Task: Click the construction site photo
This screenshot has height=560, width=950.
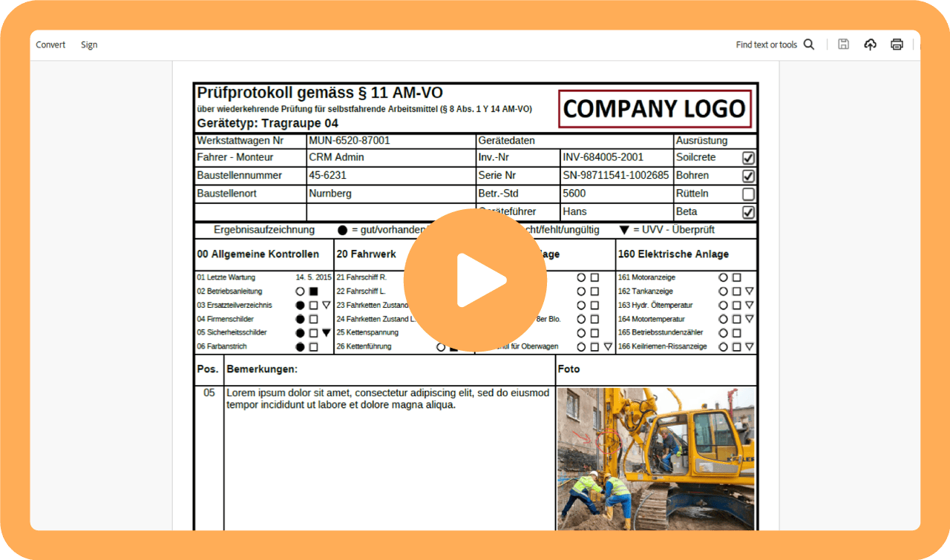Action: click(655, 458)
